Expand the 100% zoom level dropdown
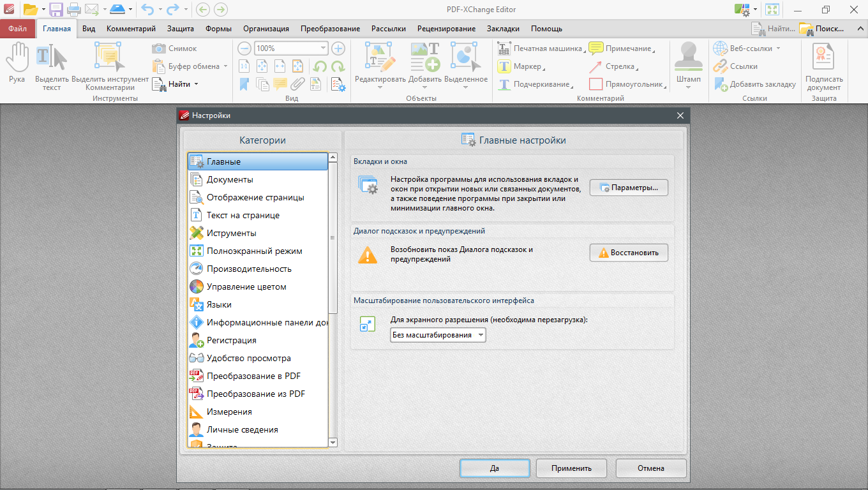The width and height of the screenshot is (868, 490). click(x=323, y=48)
